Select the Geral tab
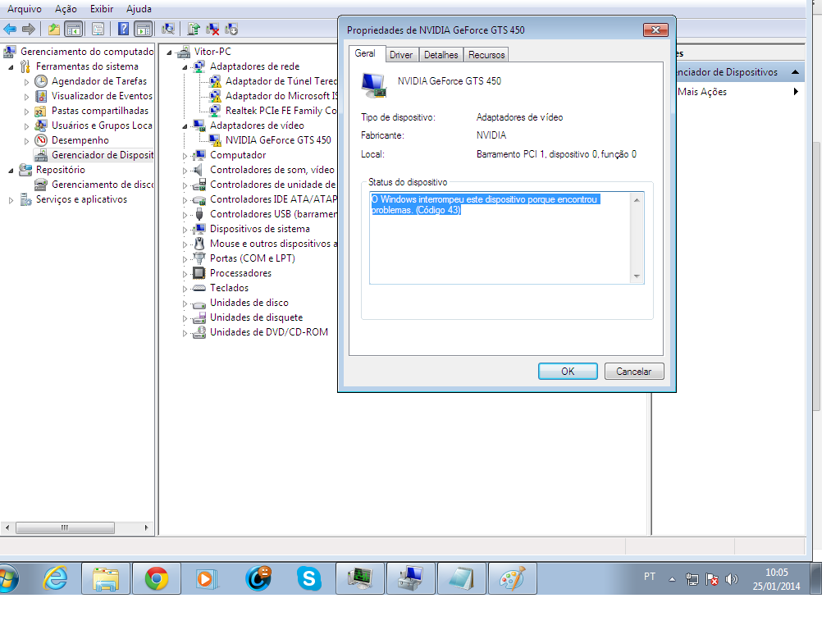Viewport: 840px width, 630px height. pos(365,53)
